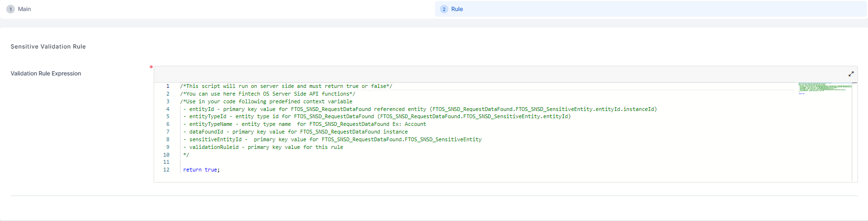Click line number 12 in gutter
The image size is (868, 221).
[166, 170]
